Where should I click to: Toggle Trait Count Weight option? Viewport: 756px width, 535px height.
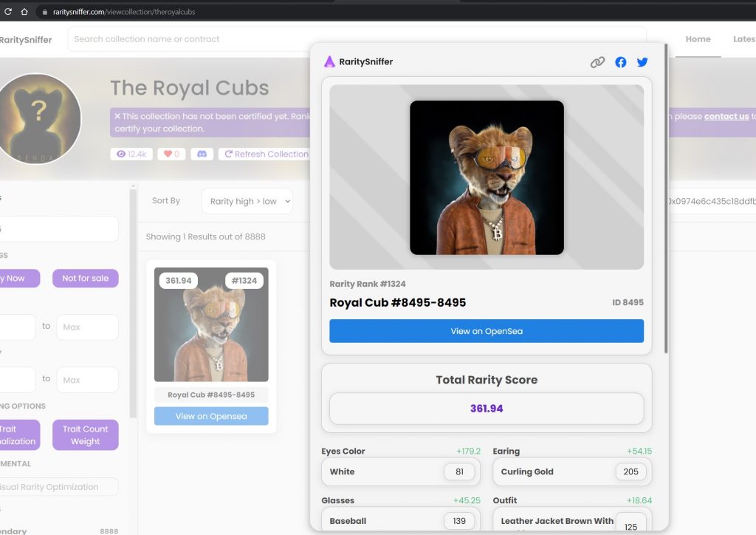click(86, 435)
